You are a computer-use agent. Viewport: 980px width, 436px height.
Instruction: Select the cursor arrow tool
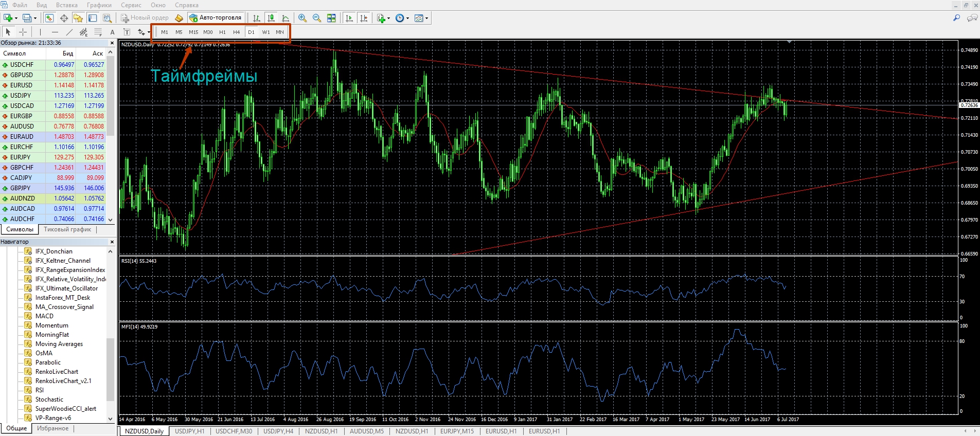[x=8, y=32]
